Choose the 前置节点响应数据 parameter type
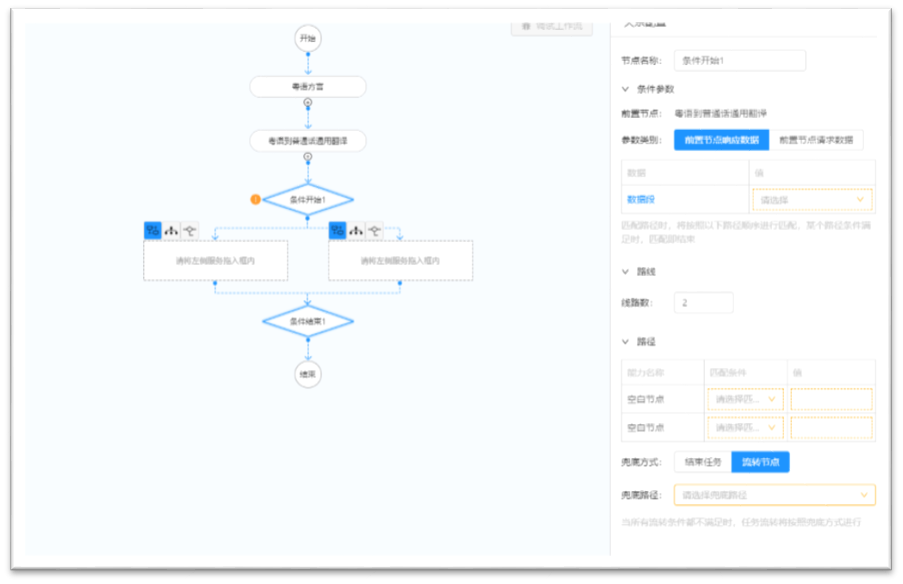903x584 pixels. (x=722, y=140)
